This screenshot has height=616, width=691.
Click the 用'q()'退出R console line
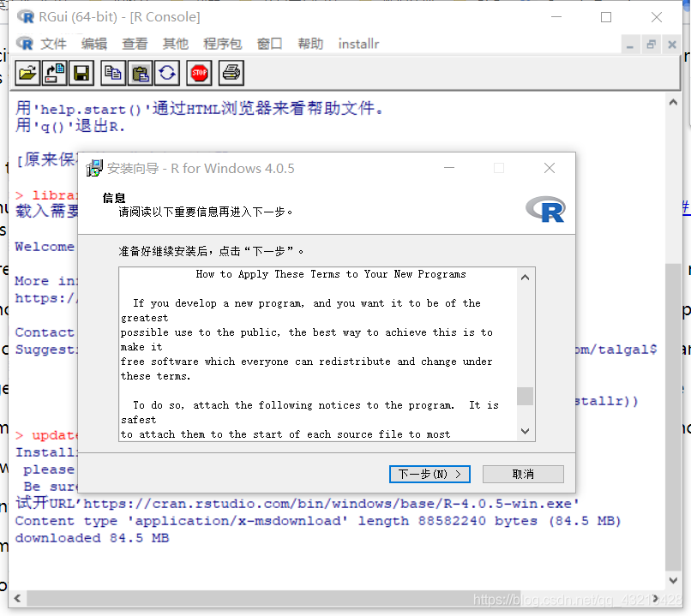pyautogui.click(x=70, y=127)
